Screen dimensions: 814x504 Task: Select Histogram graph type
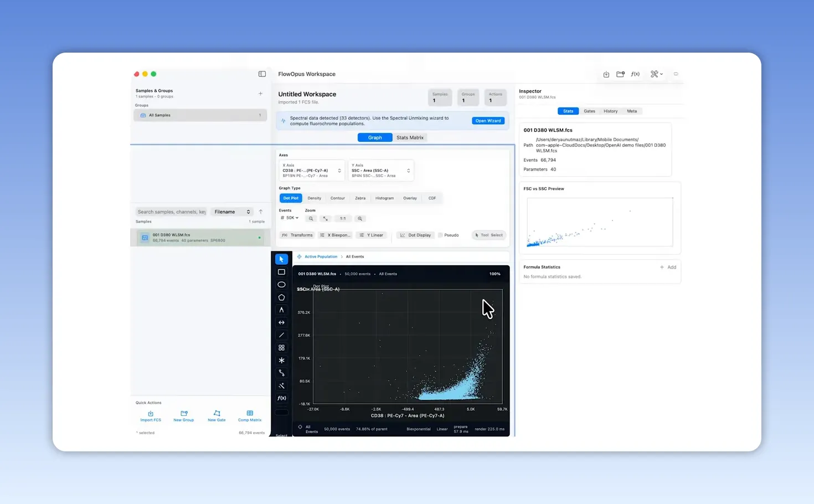[x=385, y=198]
